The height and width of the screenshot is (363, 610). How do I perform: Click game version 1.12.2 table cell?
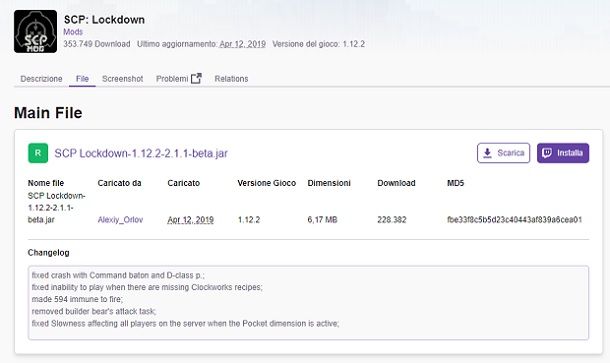point(249,220)
